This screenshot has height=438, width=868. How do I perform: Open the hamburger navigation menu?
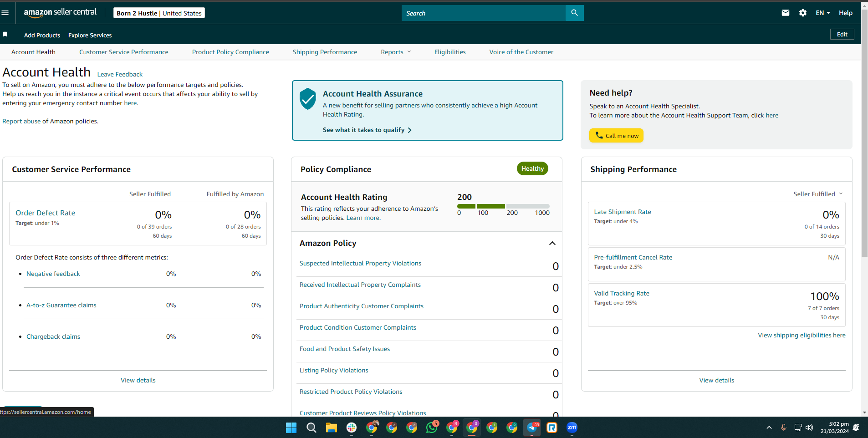click(x=5, y=13)
